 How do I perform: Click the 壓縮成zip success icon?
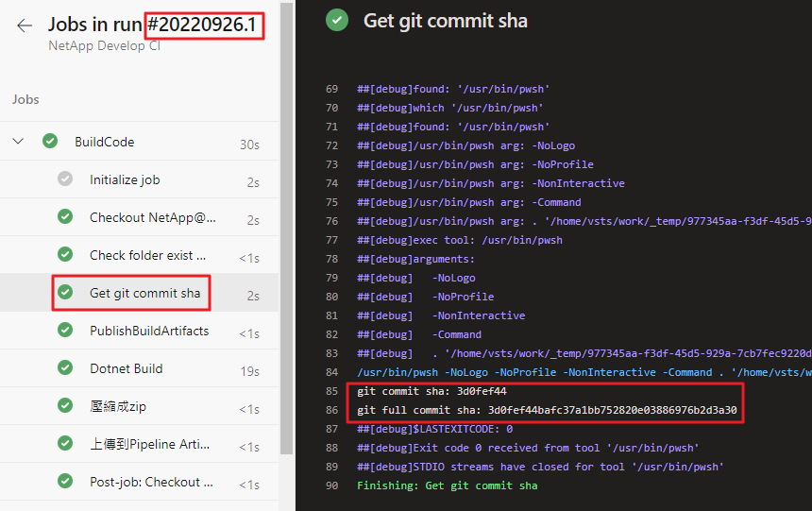point(65,406)
